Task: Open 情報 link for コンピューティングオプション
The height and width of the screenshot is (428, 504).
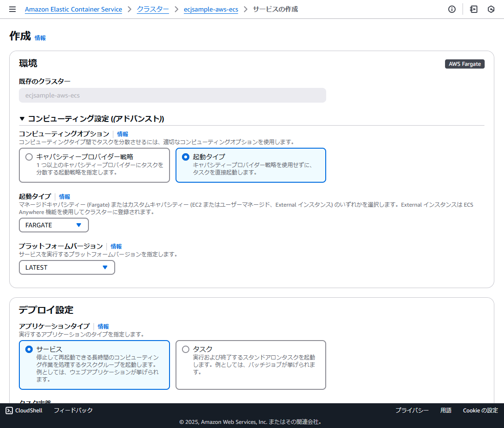Action: [123, 134]
